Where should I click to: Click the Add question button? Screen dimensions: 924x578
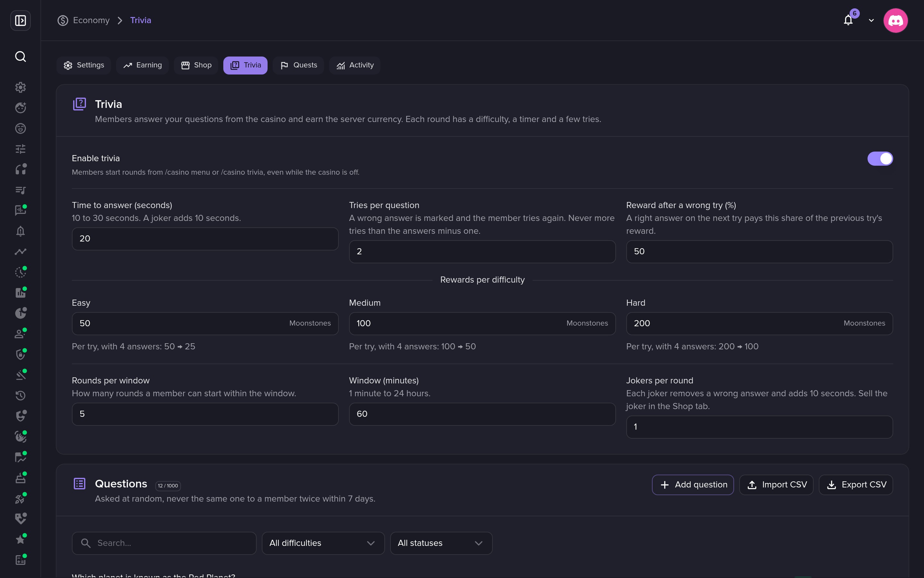[x=693, y=485]
